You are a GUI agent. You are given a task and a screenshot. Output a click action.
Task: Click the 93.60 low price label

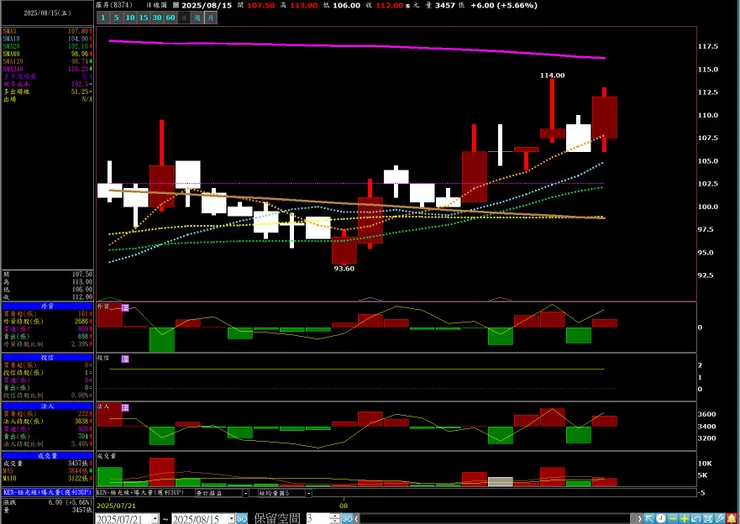(x=344, y=269)
